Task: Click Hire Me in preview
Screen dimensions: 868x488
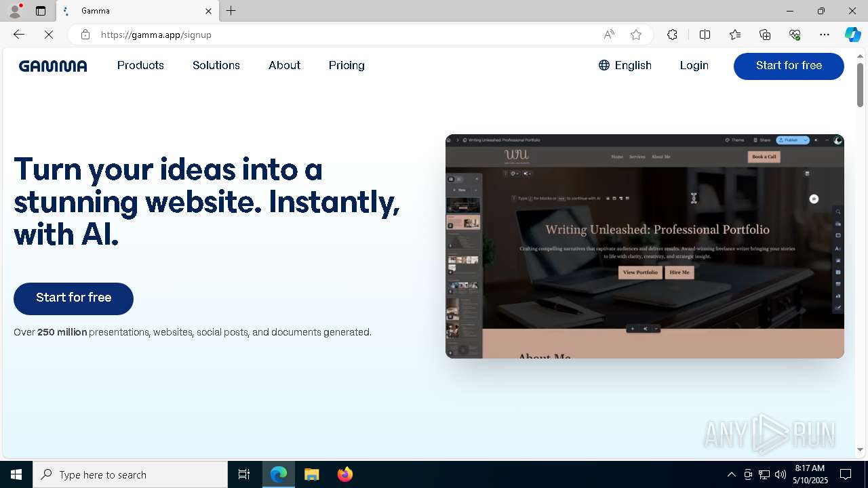Action: [679, 272]
